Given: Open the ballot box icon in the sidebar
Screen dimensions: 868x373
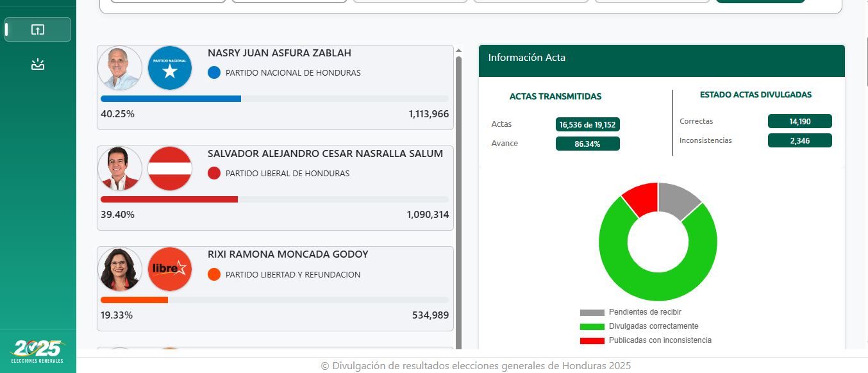Looking at the screenshot, I should click(37, 64).
